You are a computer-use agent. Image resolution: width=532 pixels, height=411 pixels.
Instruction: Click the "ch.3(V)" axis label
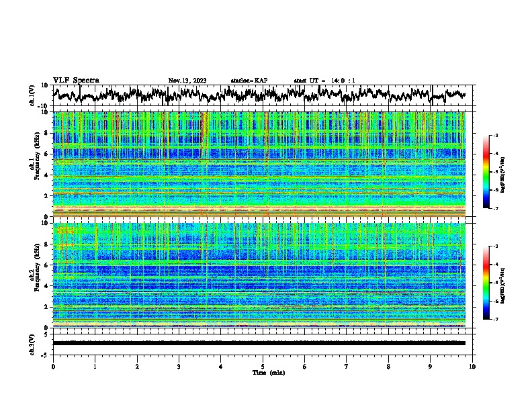point(32,345)
